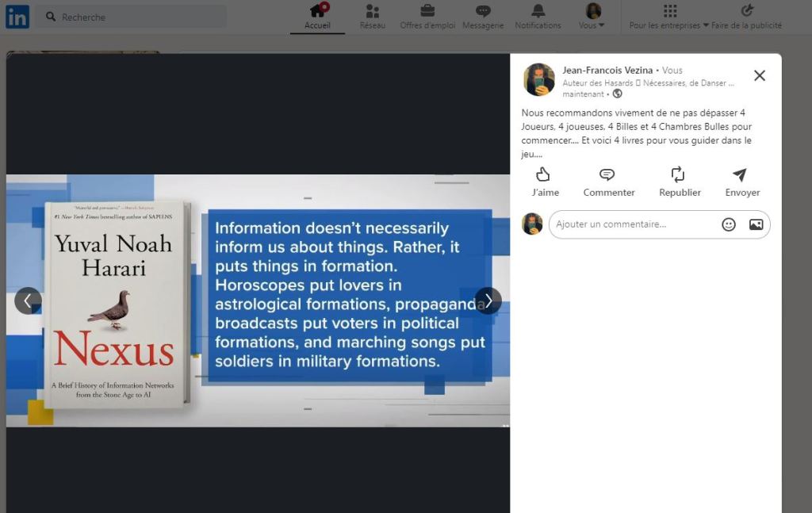The image size is (812, 513).
Task: Click the Commenter speech bubble icon
Action: pyautogui.click(x=607, y=174)
